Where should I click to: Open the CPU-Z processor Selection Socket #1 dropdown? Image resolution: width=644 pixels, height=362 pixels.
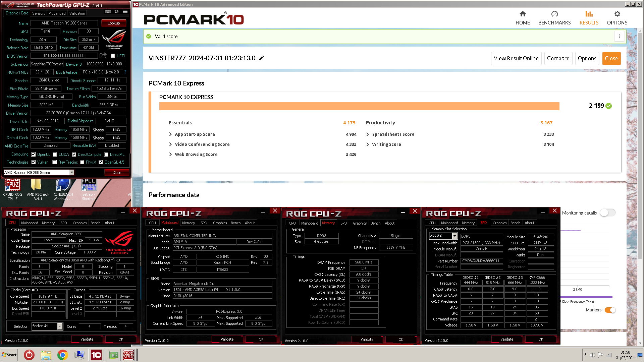pyautogui.click(x=60, y=326)
